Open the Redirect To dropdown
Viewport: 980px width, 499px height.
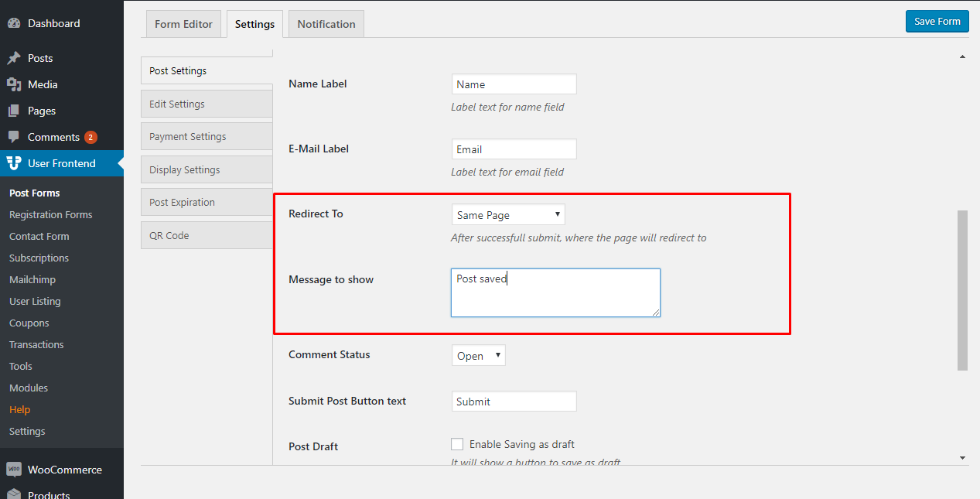(x=508, y=215)
